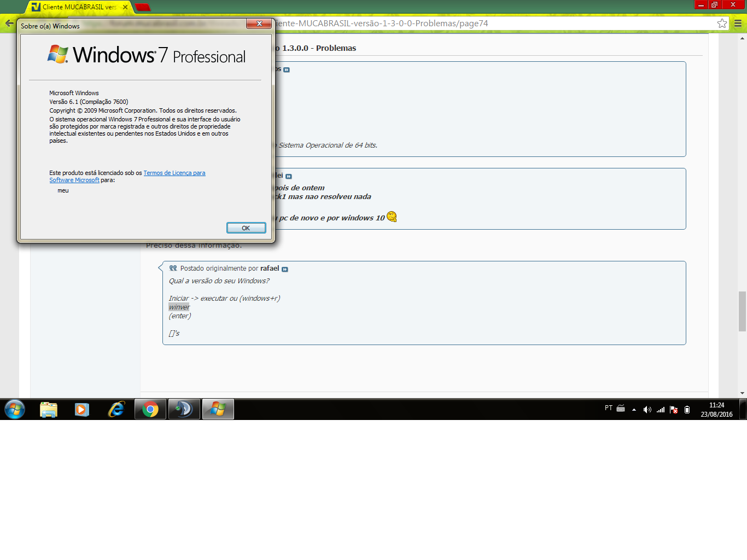Show hidden system tray icons

click(634, 410)
